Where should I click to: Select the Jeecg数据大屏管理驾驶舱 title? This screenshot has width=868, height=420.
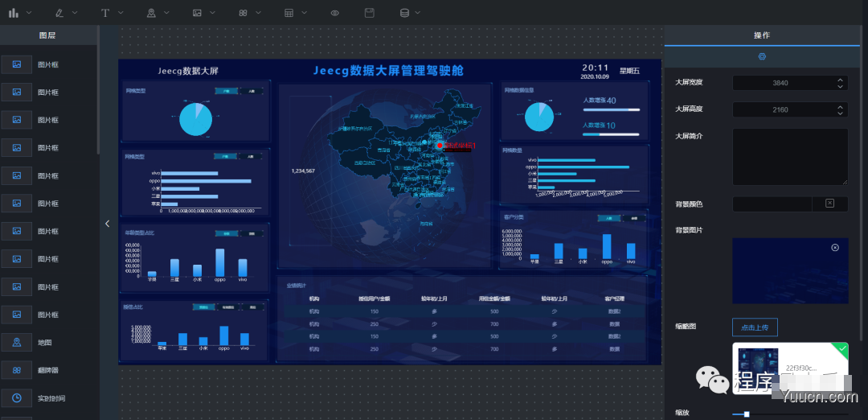389,70
